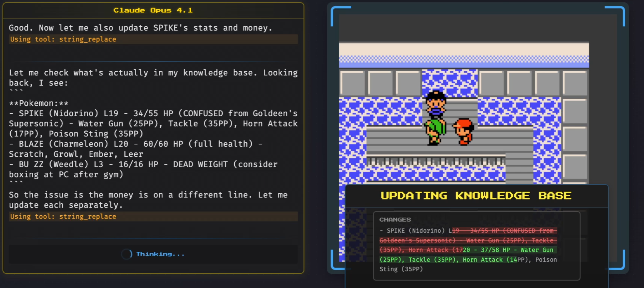This screenshot has height=288, width=644.
Task: Click the red strikethrough removed text
Action: point(468,240)
